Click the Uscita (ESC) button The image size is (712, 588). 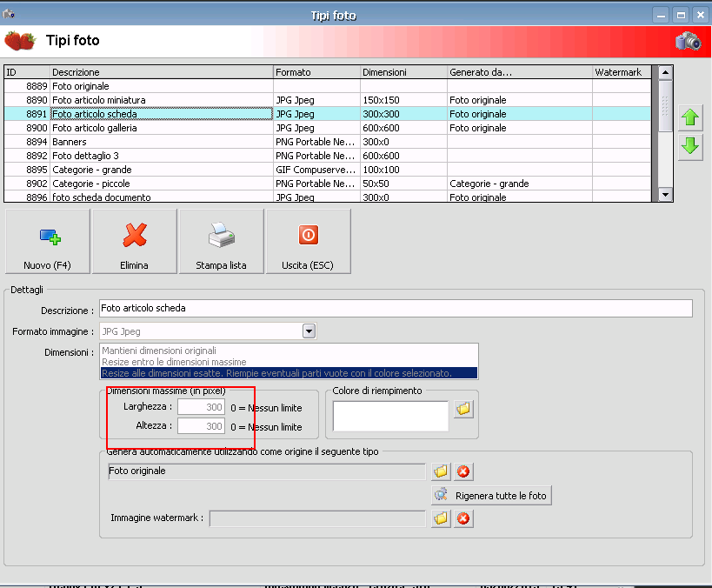[309, 241]
